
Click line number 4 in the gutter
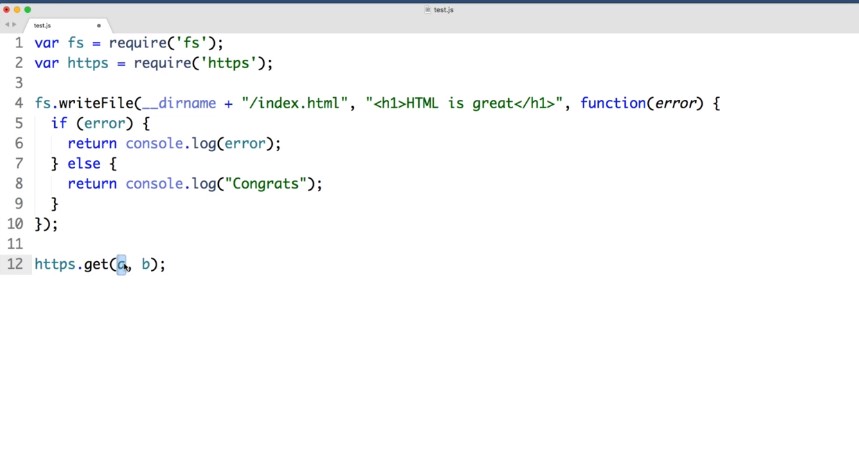18,103
